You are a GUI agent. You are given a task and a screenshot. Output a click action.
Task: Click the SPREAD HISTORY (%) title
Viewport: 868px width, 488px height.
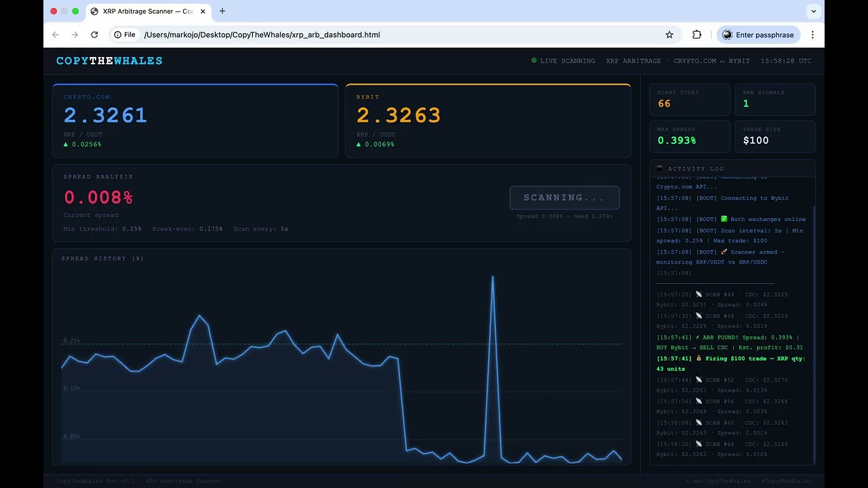[x=102, y=258]
